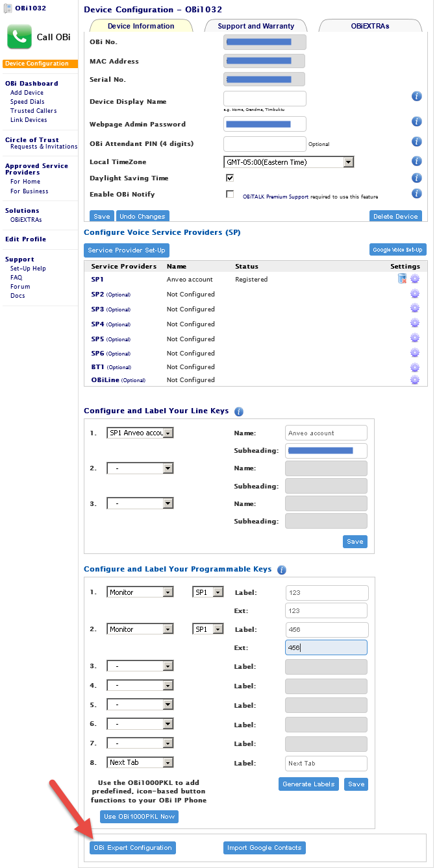
Task: Switch to Support and Warranty tab
Action: coord(256,26)
